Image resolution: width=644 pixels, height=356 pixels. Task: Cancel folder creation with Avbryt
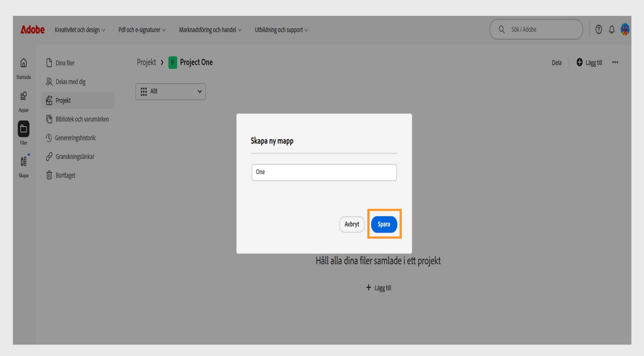click(x=352, y=224)
